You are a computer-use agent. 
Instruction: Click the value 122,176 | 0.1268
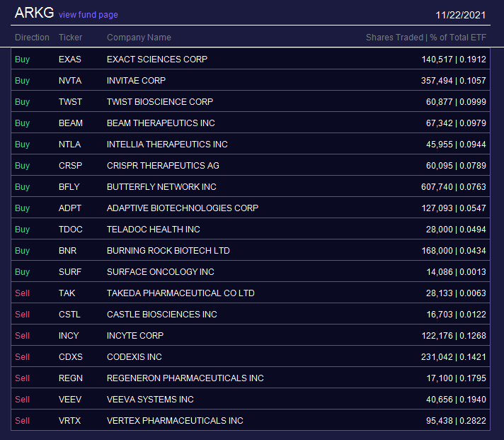(454, 335)
